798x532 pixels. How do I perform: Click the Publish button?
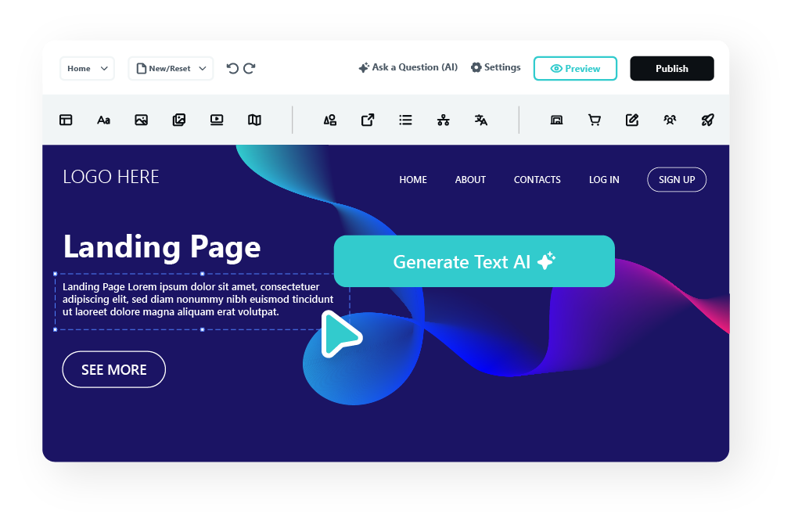[x=671, y=68]
